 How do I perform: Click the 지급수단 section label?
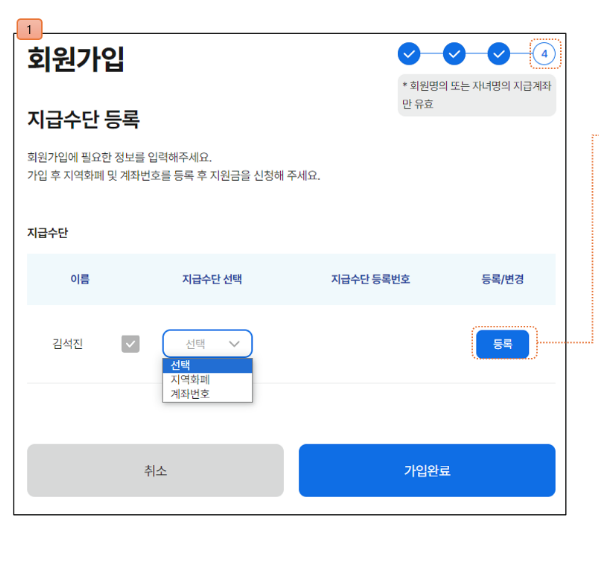click(47, 233)
